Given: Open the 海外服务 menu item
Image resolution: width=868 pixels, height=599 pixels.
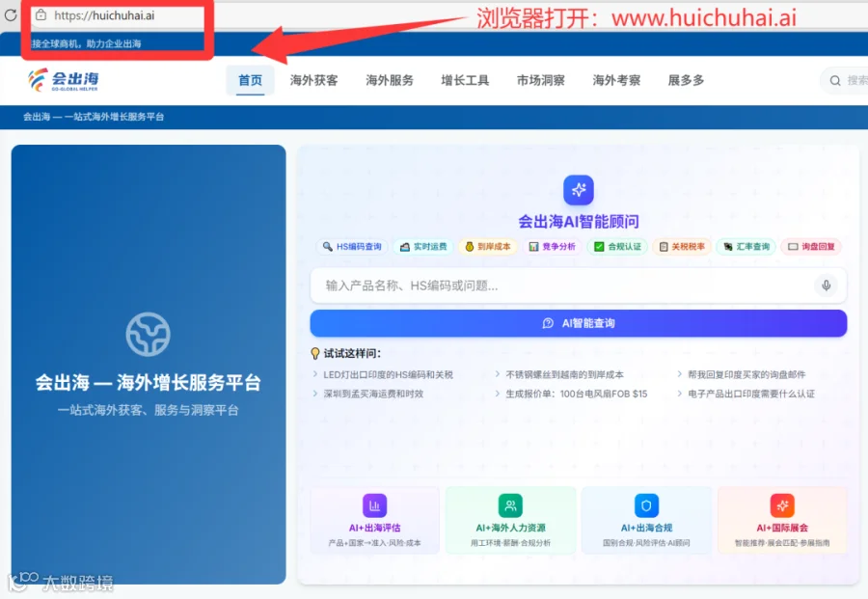Looking at the screenshot, I should coord(390,80).
